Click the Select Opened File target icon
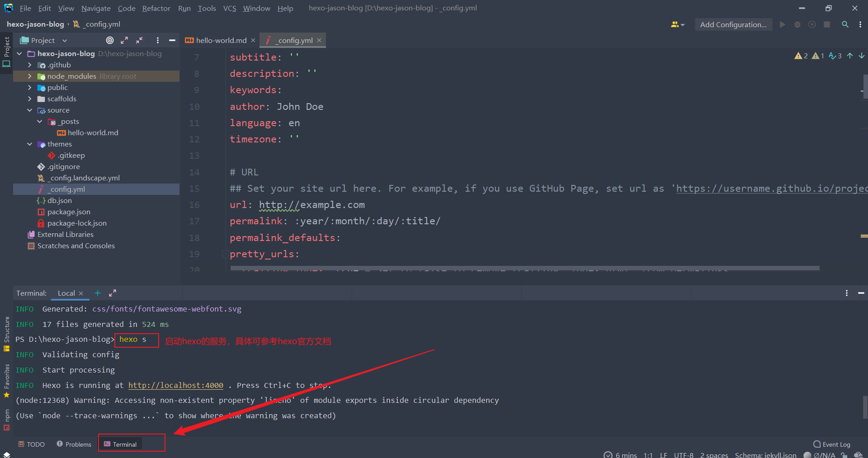This screenshot has height=458, width=868. click(110, 40)
